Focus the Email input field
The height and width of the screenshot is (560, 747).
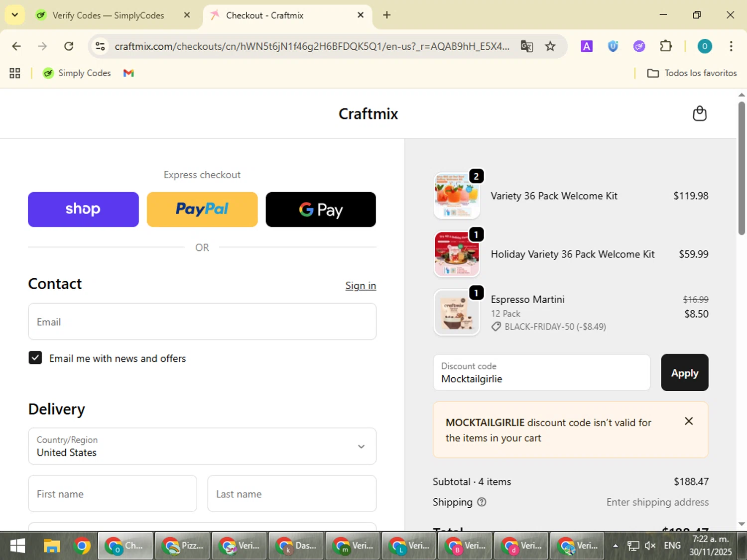(x=202, y=322)
